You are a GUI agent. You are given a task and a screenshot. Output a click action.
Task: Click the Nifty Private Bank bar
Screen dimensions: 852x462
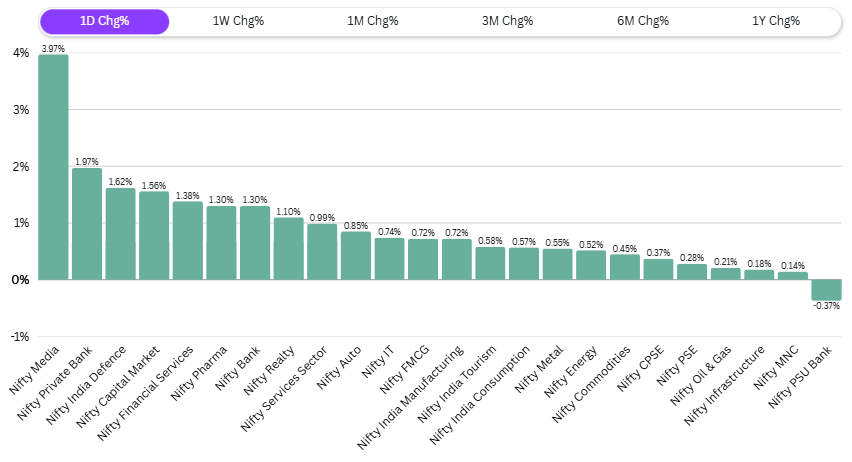point(87,224)
